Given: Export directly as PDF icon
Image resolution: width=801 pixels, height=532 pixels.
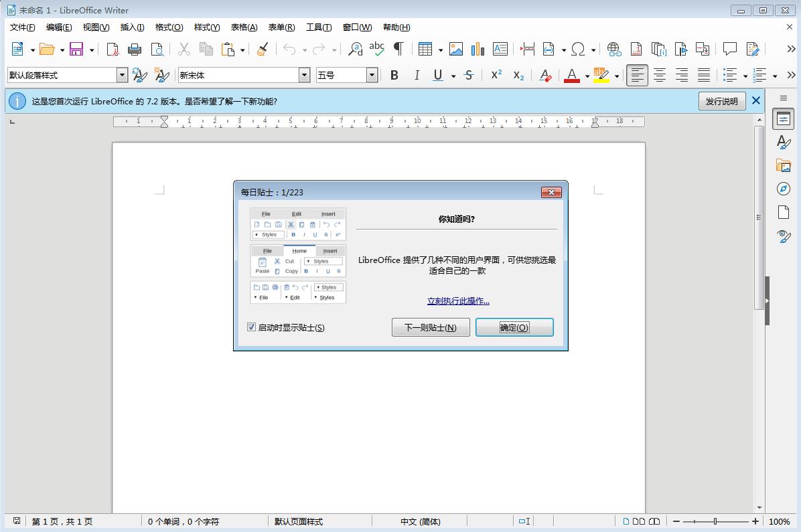Looking at the screenshot, I should (x=113, y=49).
